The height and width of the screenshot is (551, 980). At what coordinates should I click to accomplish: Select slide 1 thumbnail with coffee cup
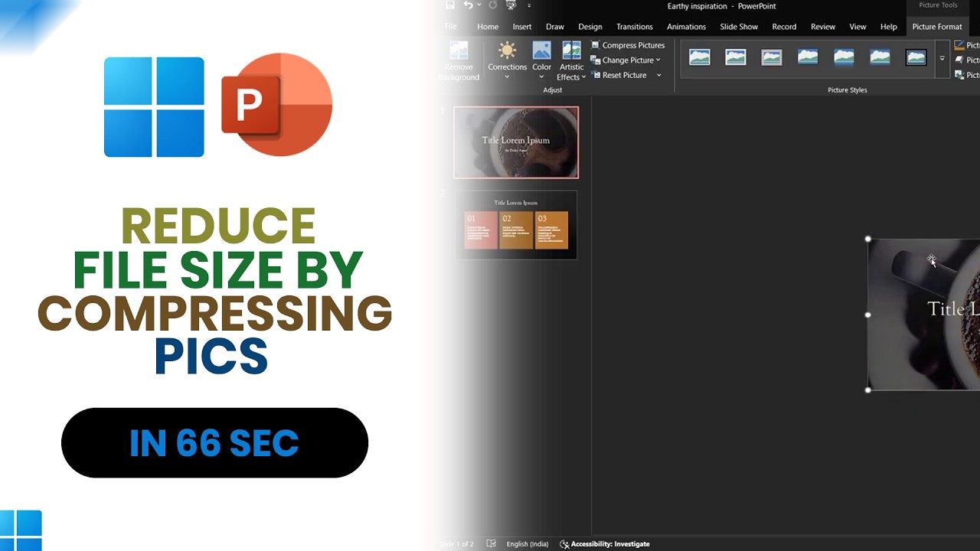click(x=516, y=142)
